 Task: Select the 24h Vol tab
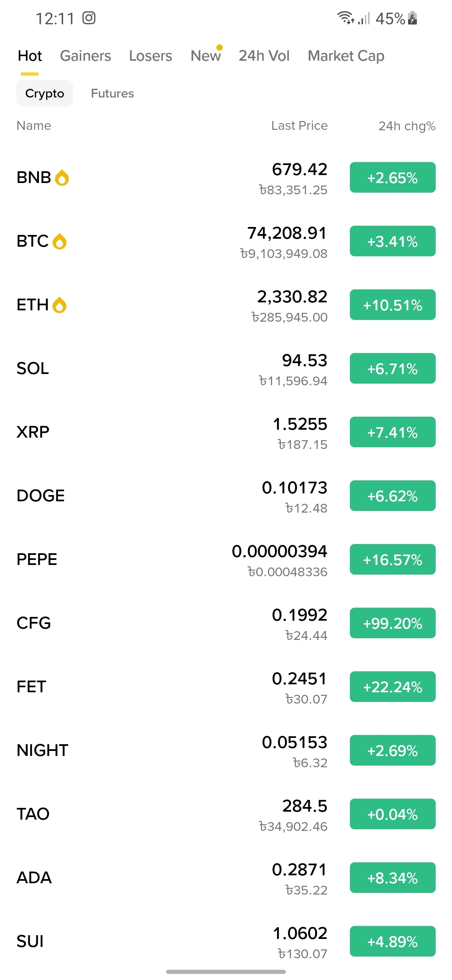[264, 56]
